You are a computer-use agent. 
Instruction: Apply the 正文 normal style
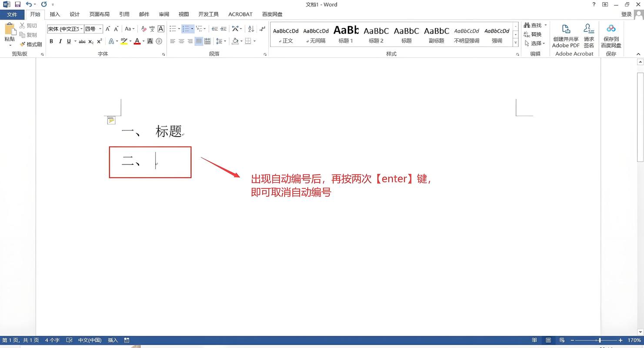pyautogui.click(x=286, y=35)
